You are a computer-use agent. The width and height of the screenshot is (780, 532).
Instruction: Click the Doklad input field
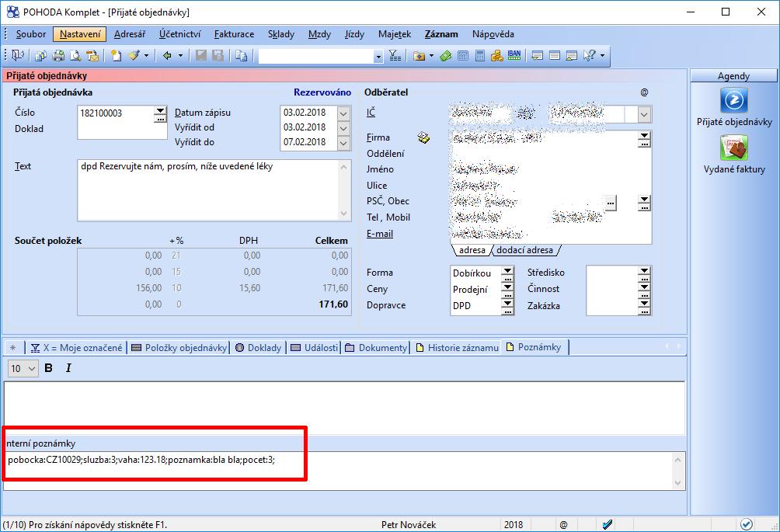123,130
